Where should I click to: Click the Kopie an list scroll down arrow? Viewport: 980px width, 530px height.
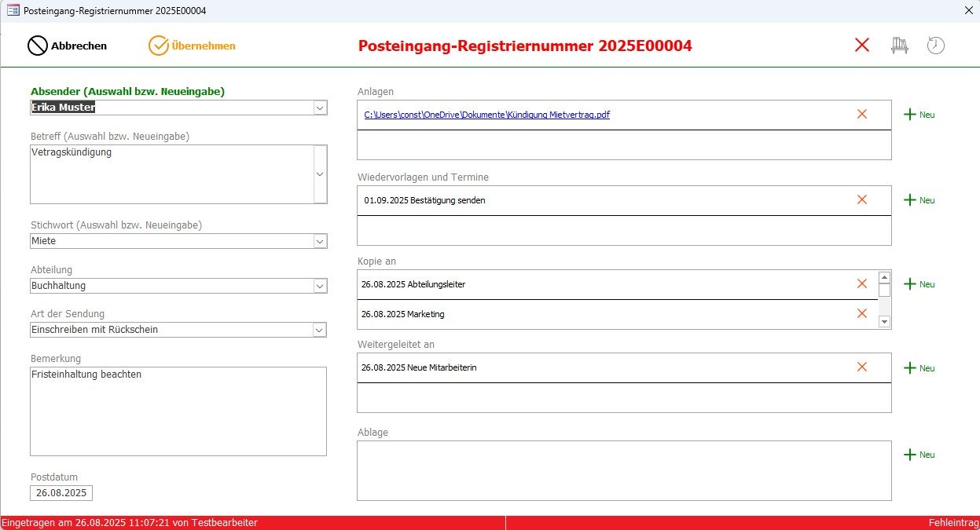884,321
